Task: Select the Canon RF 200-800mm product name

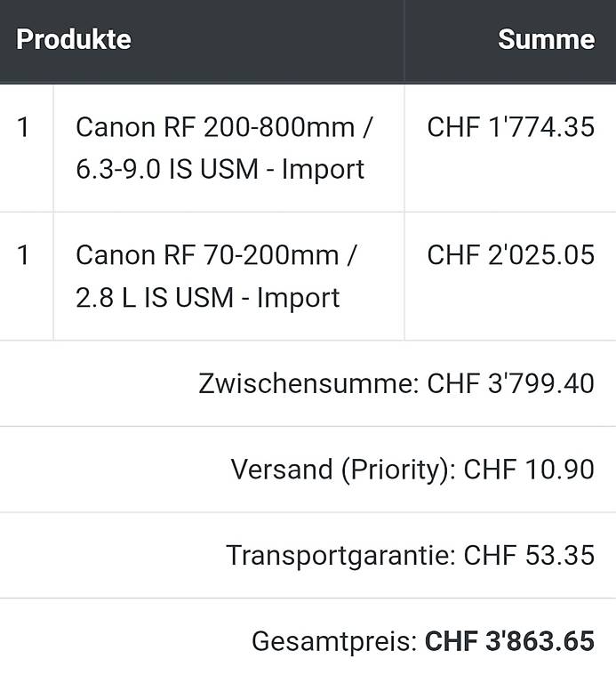Action: click(x=224, y=149)
